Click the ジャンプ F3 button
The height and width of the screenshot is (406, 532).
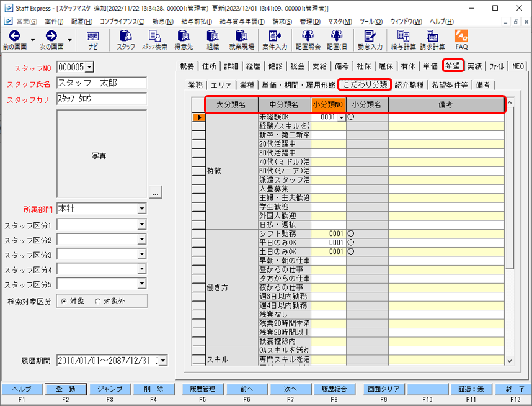(110, 389)
